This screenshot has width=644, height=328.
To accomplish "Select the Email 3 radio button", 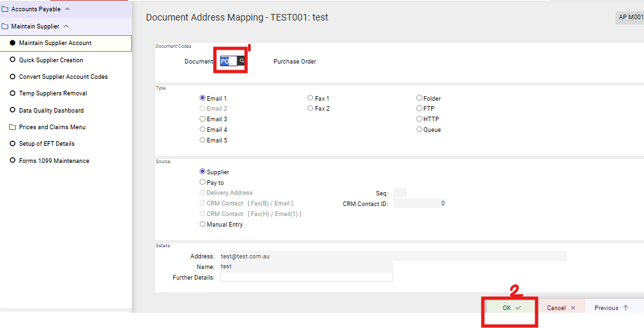I will pyautogui.click(x=203, y=119).
